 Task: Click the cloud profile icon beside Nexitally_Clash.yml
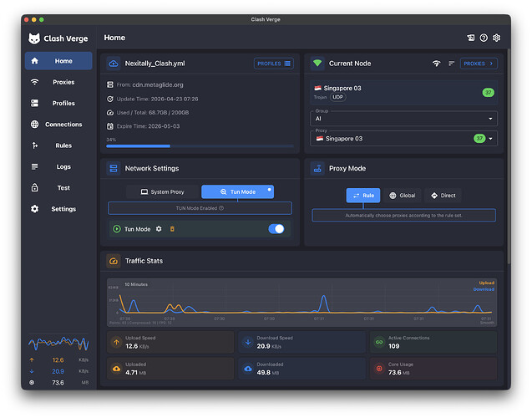point(114,64)
